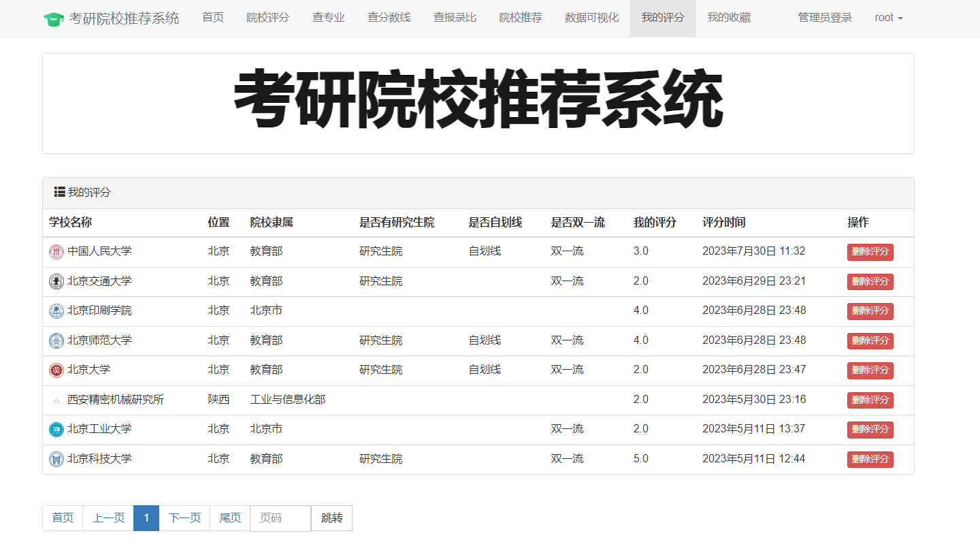This screenshot has height=542, width=980.
Task: Click the 中国人民大学 school logo icon
Action: [56, 252]
